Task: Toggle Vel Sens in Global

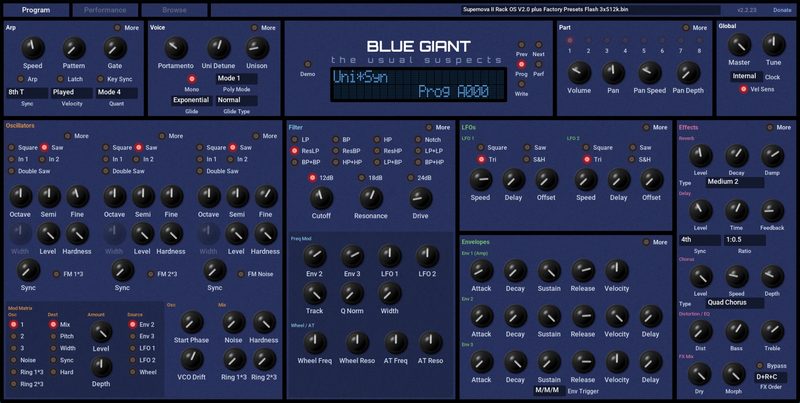Action: coord(743,89)
